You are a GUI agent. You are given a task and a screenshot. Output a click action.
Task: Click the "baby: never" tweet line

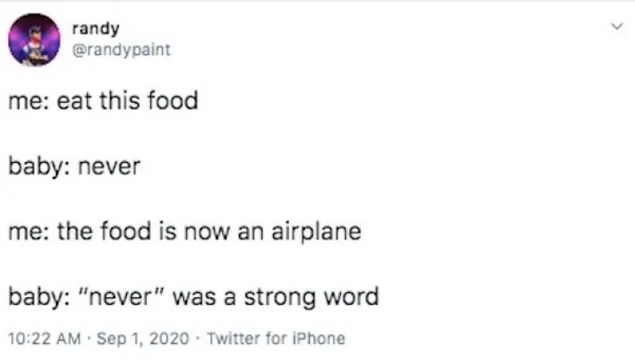[74, 167]
